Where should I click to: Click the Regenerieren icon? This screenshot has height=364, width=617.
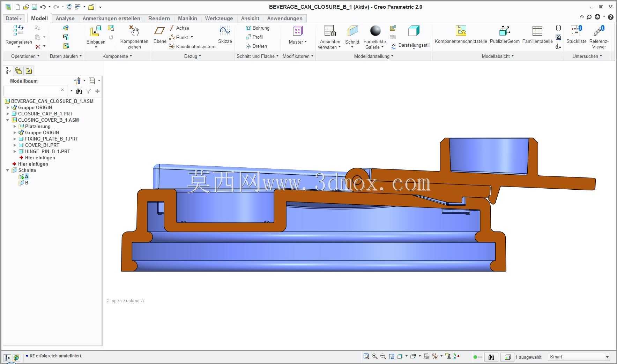(x=18, y=31)
